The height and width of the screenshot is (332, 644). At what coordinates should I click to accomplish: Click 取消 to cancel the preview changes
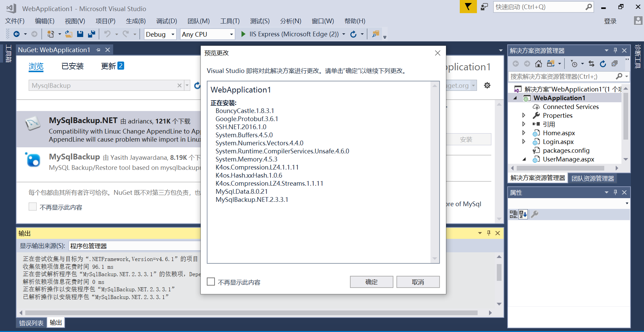pos(418,282)
